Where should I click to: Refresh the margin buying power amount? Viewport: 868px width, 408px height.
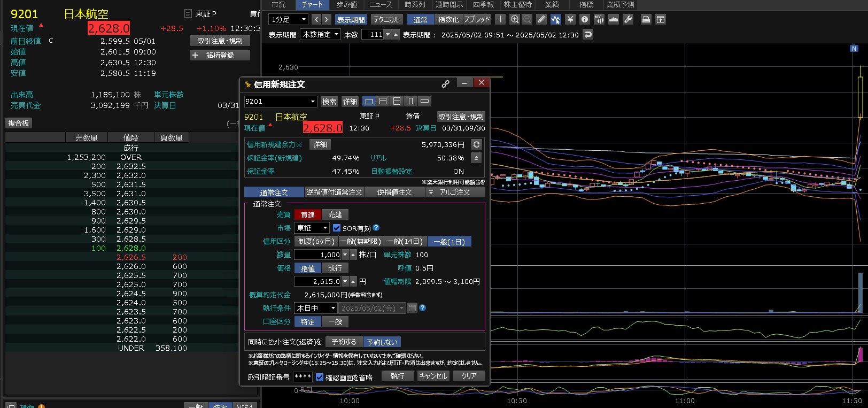476,144
